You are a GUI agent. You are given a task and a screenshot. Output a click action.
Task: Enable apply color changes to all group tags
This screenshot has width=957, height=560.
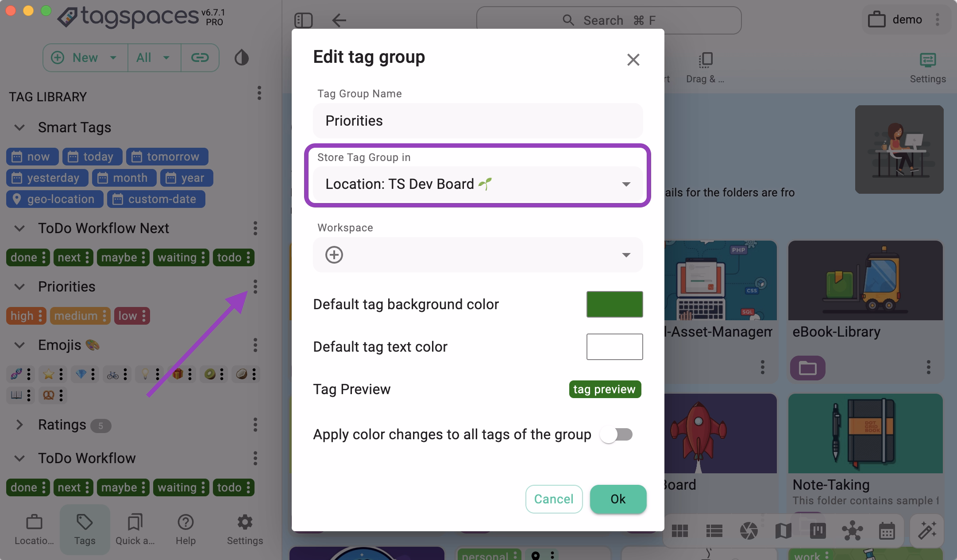point(616,434)
